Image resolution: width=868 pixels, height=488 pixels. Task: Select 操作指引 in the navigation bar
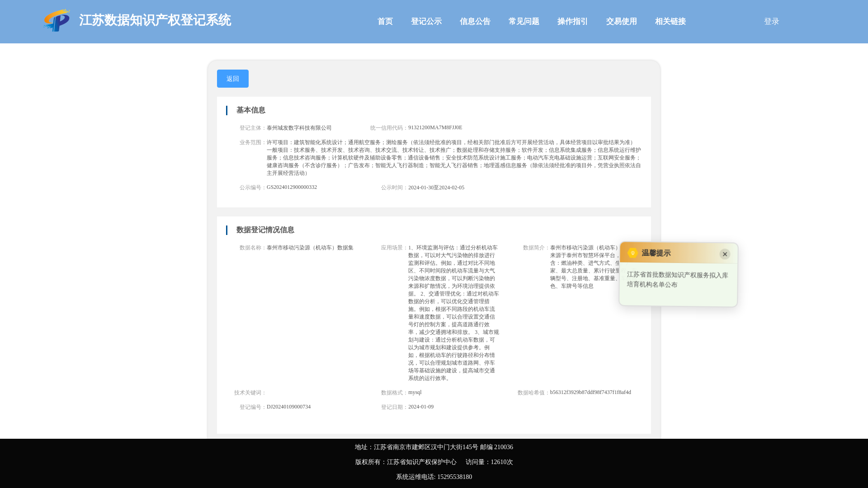click(x=573, y=22)
